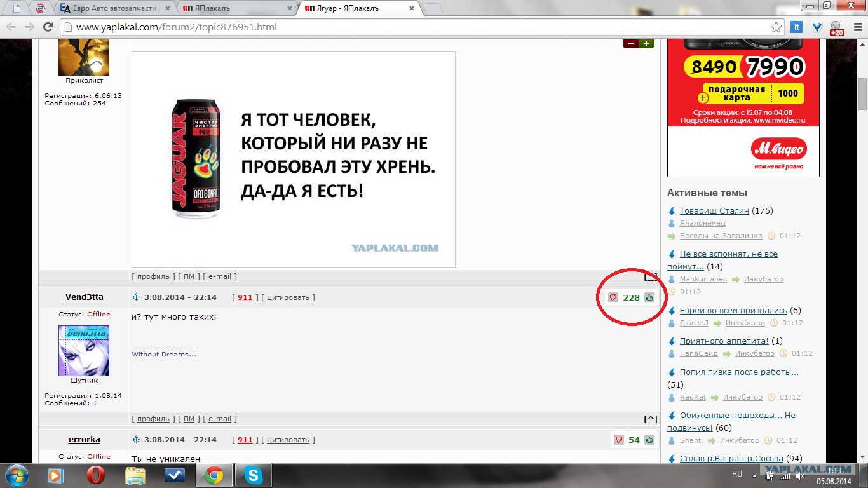Click 'цитировать' on errorka's post

click(288, 440)
